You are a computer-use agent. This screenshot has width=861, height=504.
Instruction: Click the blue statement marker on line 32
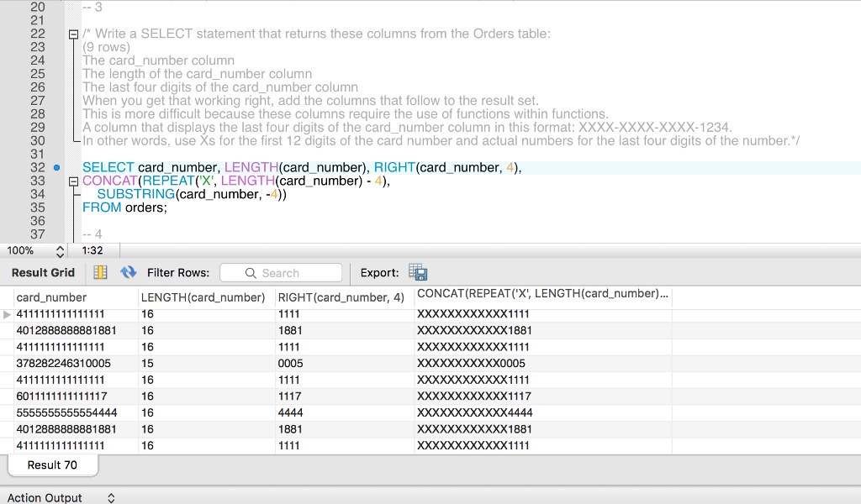(56, 168)
